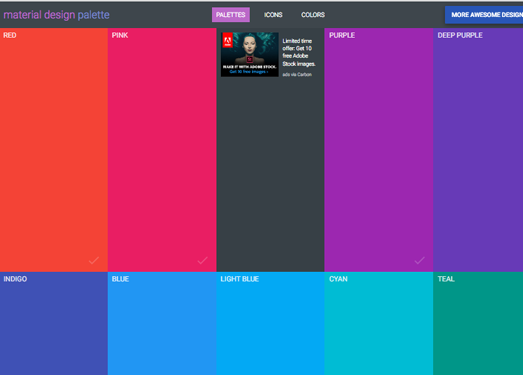Select the Blue color tile
Viewport: 523px width, 375px height.
pyautogui.click(x=162, y=323)
